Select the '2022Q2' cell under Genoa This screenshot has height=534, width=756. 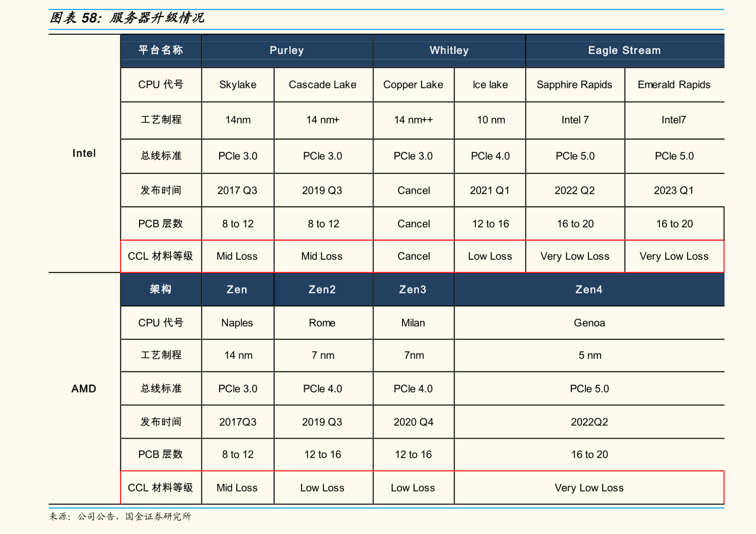[589, 422]
